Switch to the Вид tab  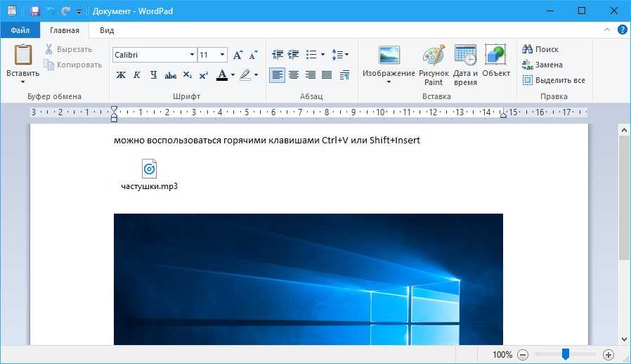click(x=107, y=30)
